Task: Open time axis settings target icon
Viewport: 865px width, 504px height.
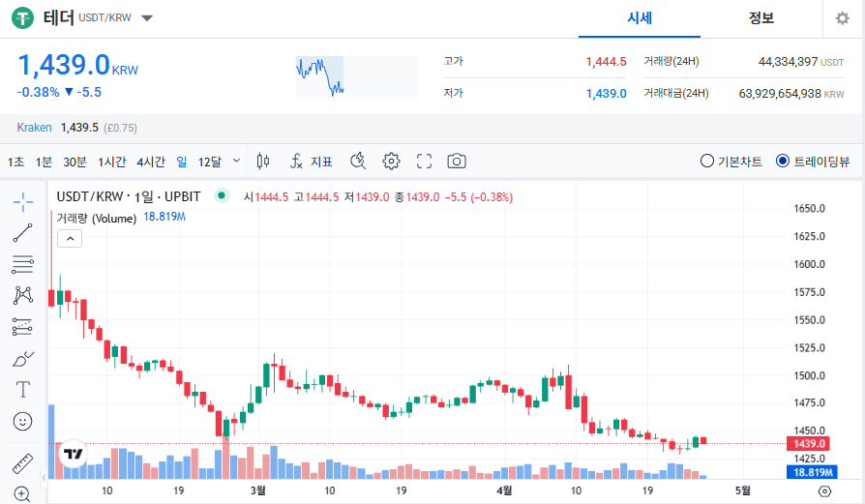Action: [x=824, y=490]
